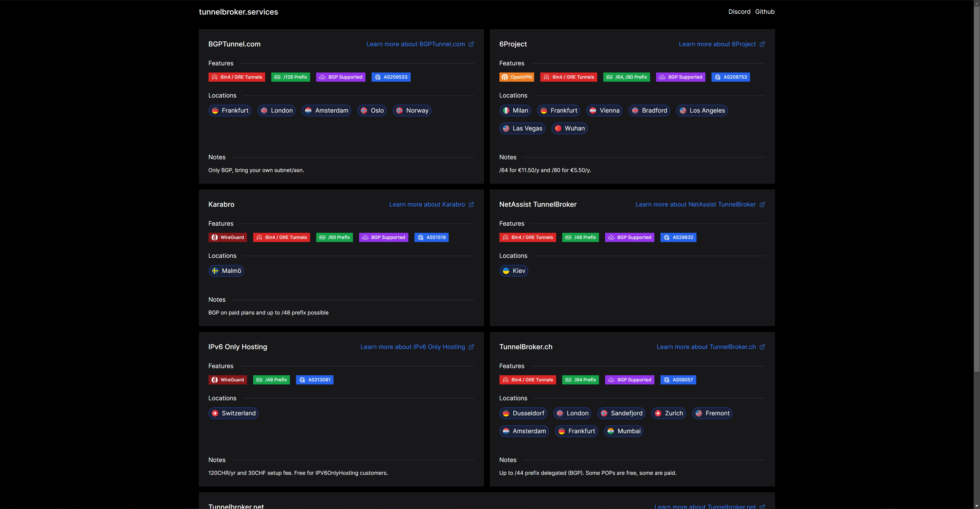Click the external link icon beside BGPTunnel.com learn more

pos(471,44)
